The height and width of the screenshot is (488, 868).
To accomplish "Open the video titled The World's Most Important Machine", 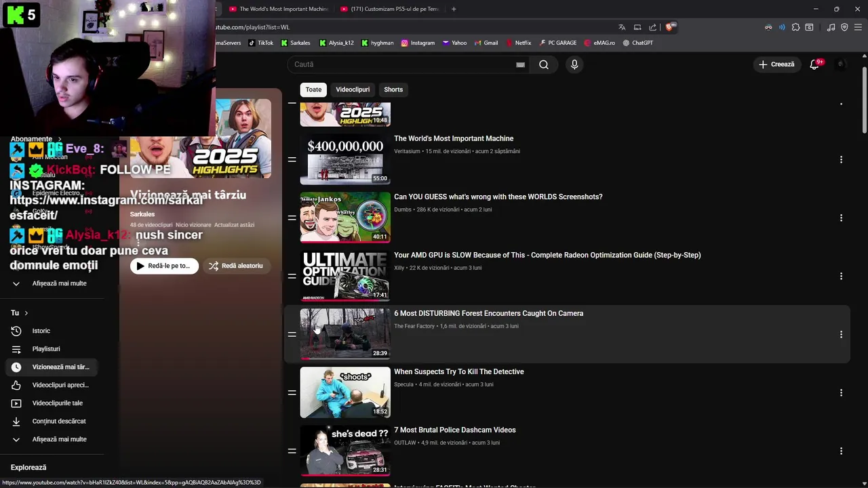I will pyautogui.click(x=454, y=138).
